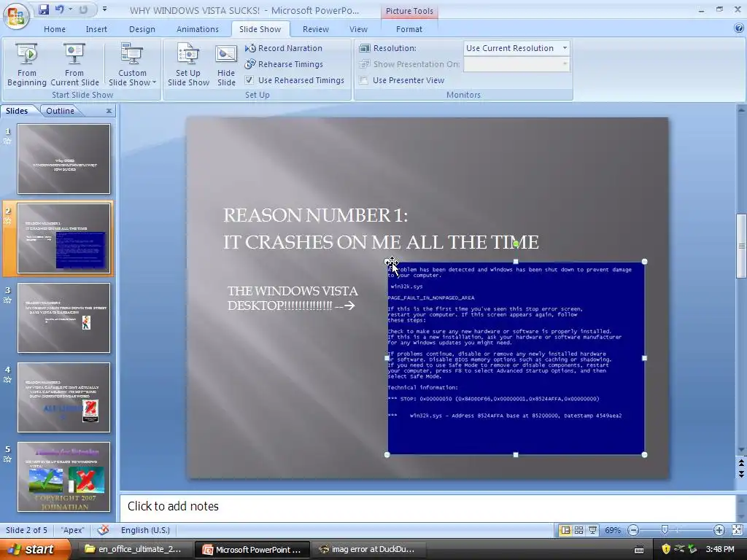Click the notes area to add notes
Screen dimensions: 747x560
pos(427,506)
